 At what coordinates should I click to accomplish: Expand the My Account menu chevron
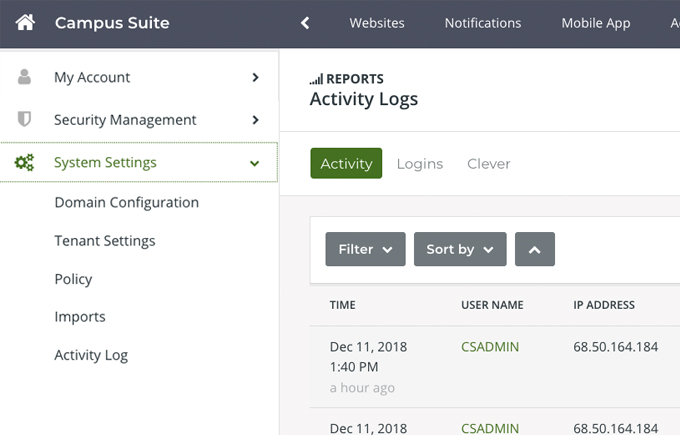[x=256, y=77]
